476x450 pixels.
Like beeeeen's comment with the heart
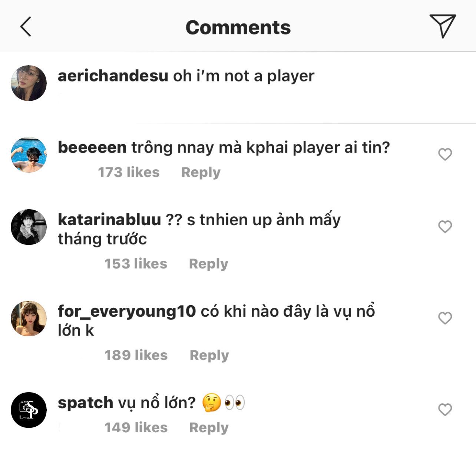tap(445, 154)
